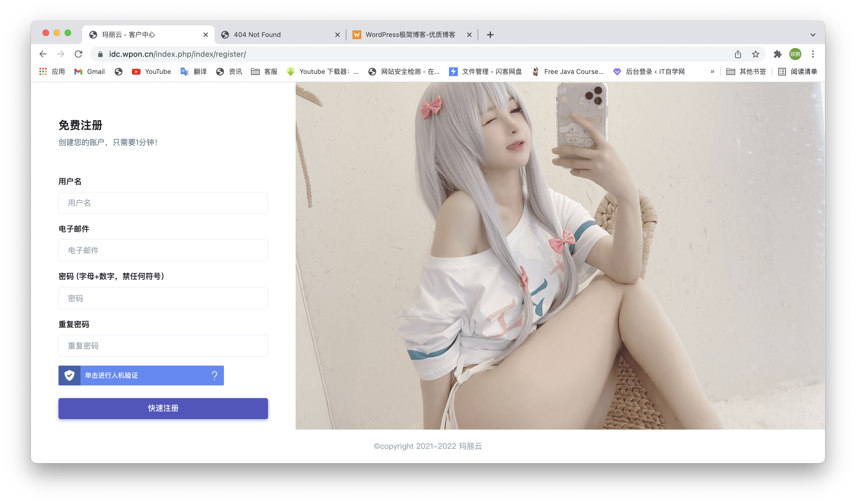The width and height of the screenshot is (856, 504).
Task: Focus the 电子邮件 input field
Action: (x=163, y=250)
